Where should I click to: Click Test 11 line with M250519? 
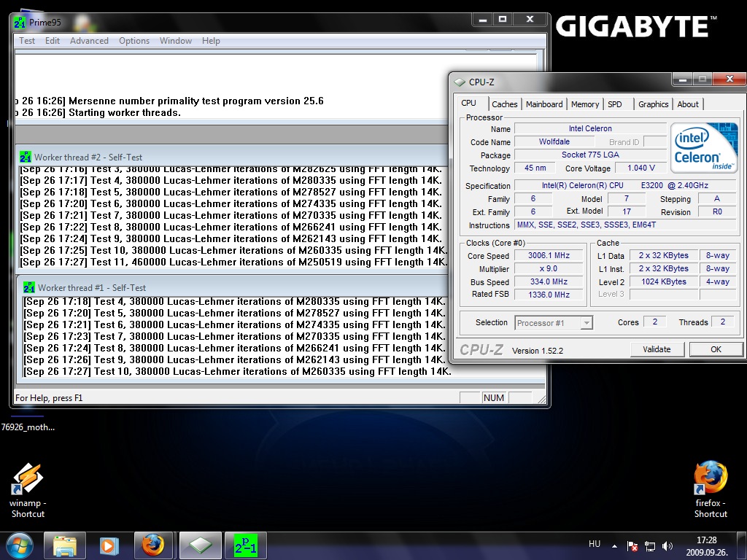(x=233, y=262)
